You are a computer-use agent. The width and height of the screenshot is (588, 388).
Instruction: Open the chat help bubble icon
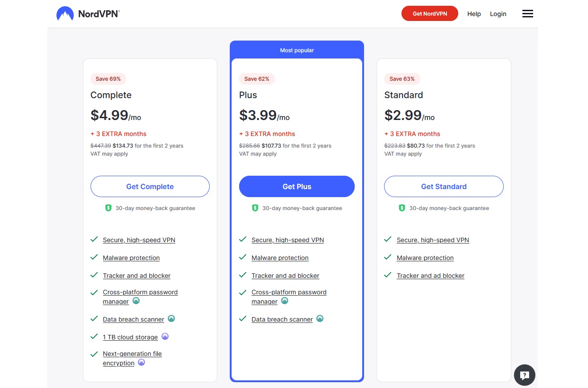pyautogui.click(x=525, y=375)
